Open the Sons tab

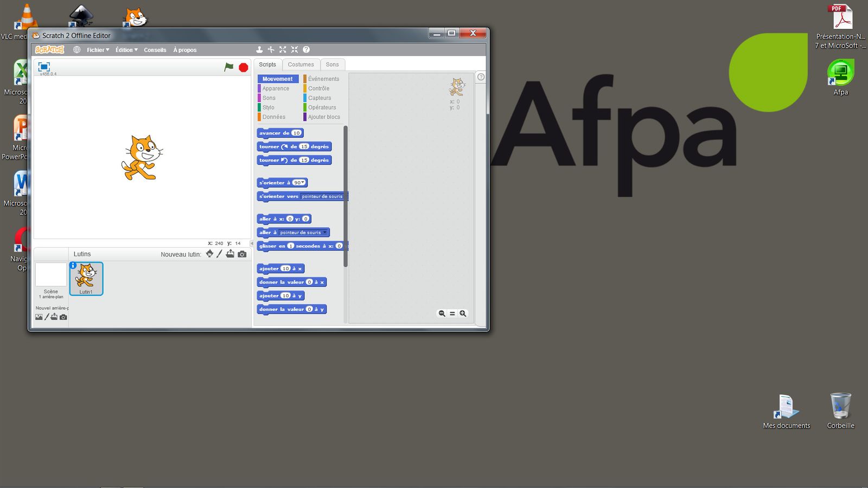[332, 65]
